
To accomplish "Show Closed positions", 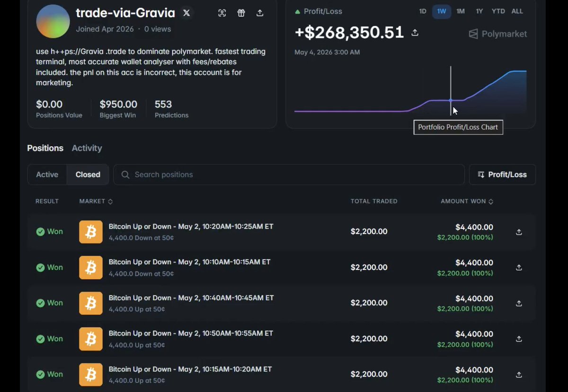I will (88, 174).
